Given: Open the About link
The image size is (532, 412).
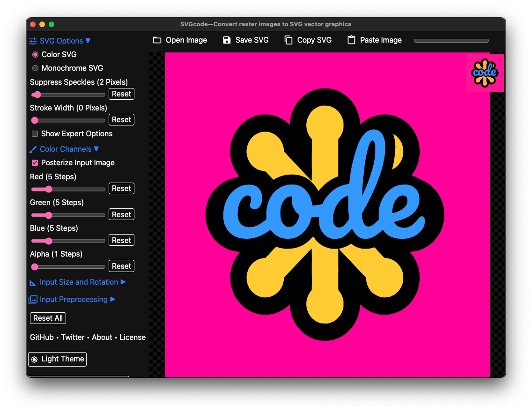Looking at the screenshot, I should [102, 338].
